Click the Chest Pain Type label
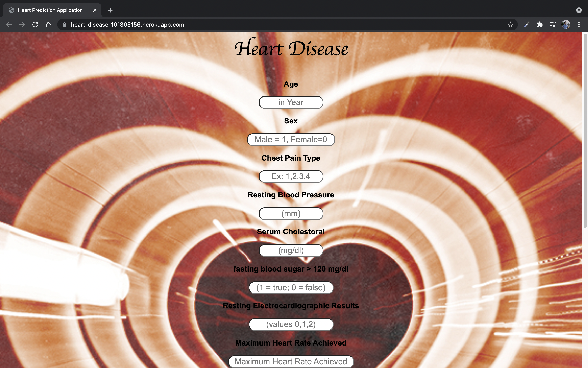The height and width of the screenshot is (368, 588). pos(291,158)
